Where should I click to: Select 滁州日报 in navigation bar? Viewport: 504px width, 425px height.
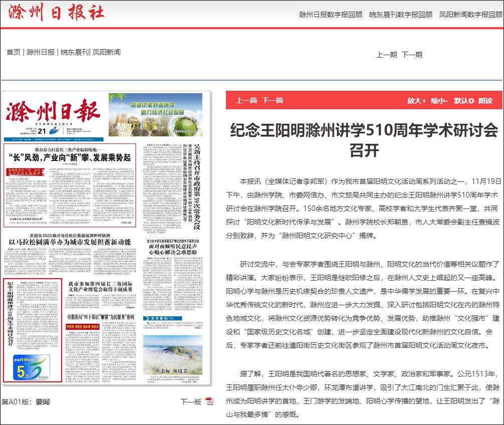[x=41, y=52]
